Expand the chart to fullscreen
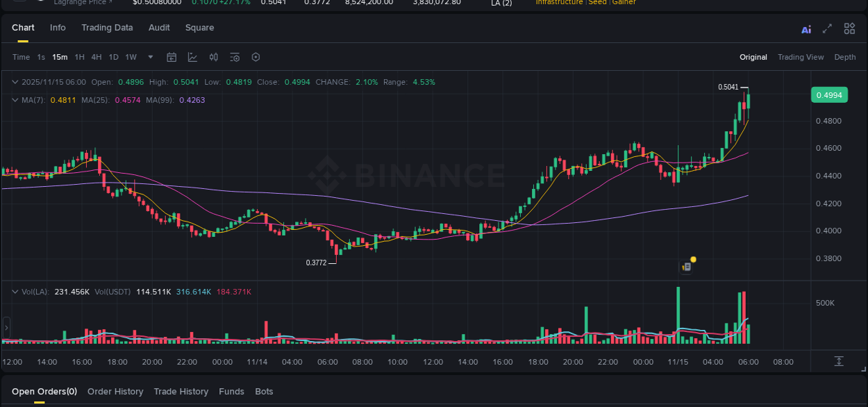 point(826,28)
